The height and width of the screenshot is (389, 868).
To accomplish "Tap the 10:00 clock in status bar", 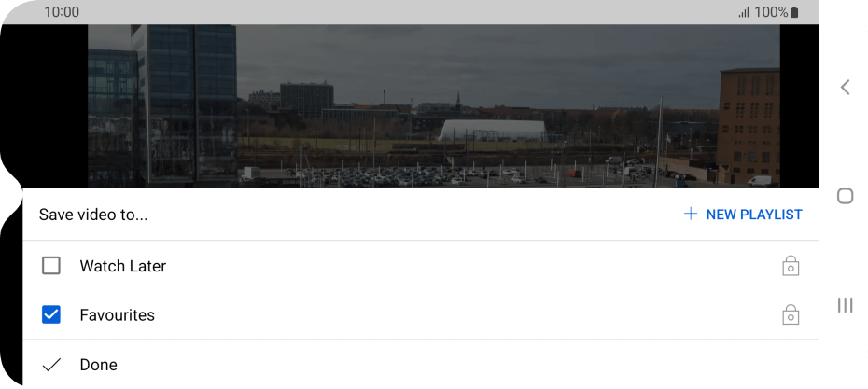I will 62,12.
